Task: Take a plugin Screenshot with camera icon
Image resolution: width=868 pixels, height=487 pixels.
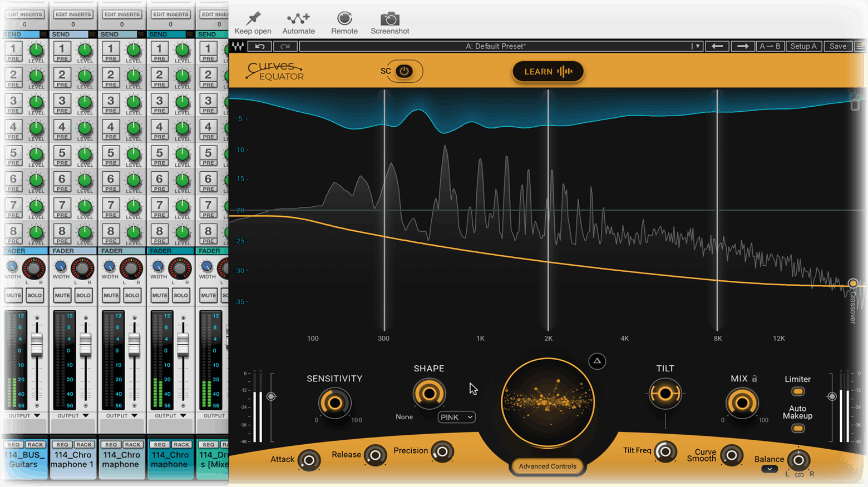Action: (x=389, y=19)
